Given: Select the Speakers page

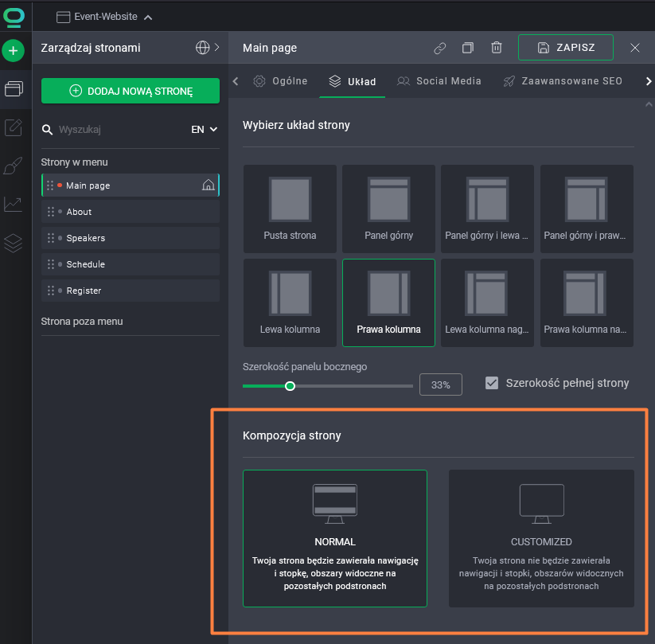Looking at the screenshot, I should click(131, 238).
